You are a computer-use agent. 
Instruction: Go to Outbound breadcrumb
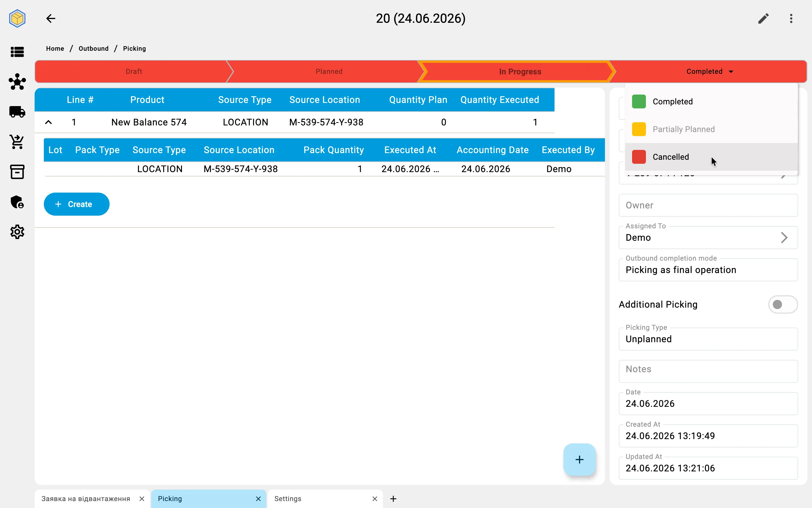pos(93,48)
